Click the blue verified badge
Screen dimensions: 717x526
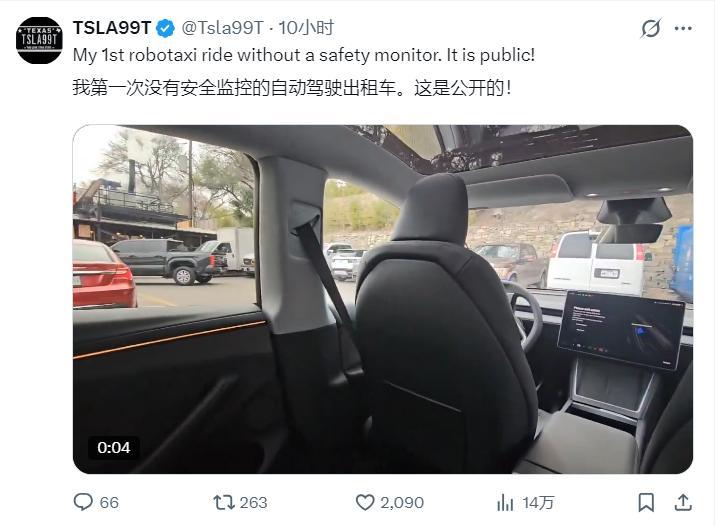click(165, 28)
